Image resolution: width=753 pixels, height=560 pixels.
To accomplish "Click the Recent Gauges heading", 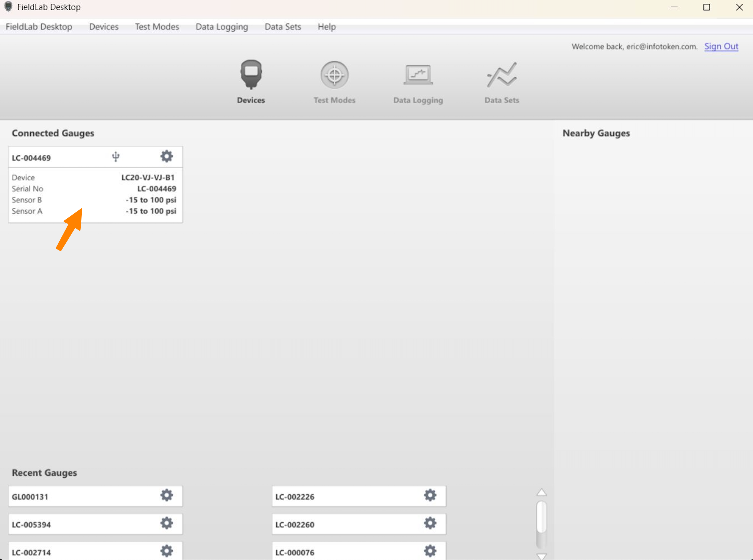I will pyautogui.click(x=44, y=473).
